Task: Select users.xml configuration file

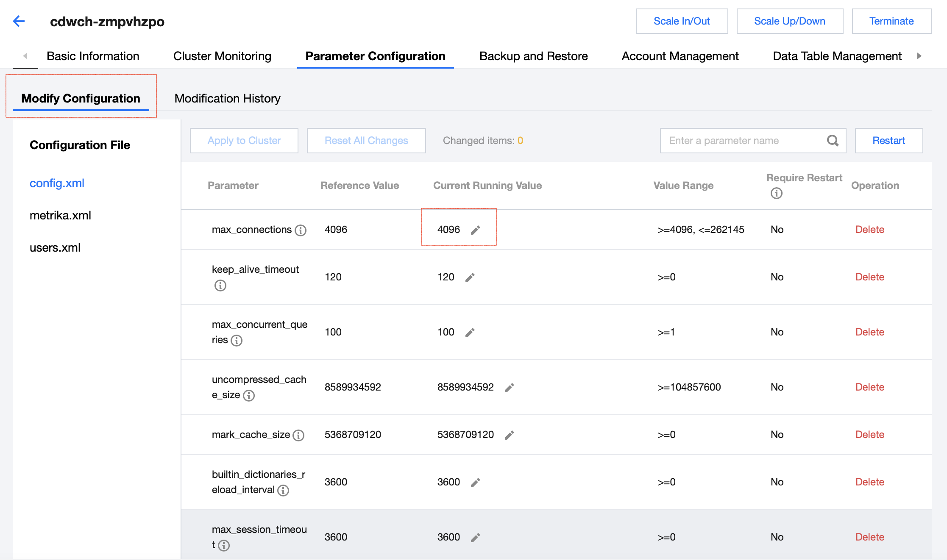Action: click(55, 247)
